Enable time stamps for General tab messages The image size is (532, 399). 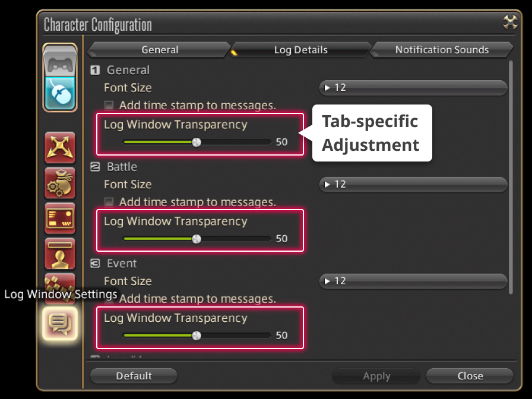[x=109, y=106]
